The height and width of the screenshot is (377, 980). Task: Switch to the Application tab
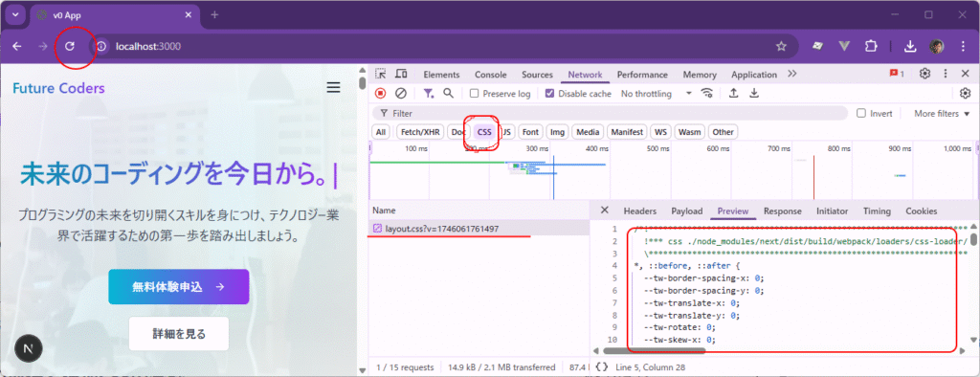[x=754, y=75]
